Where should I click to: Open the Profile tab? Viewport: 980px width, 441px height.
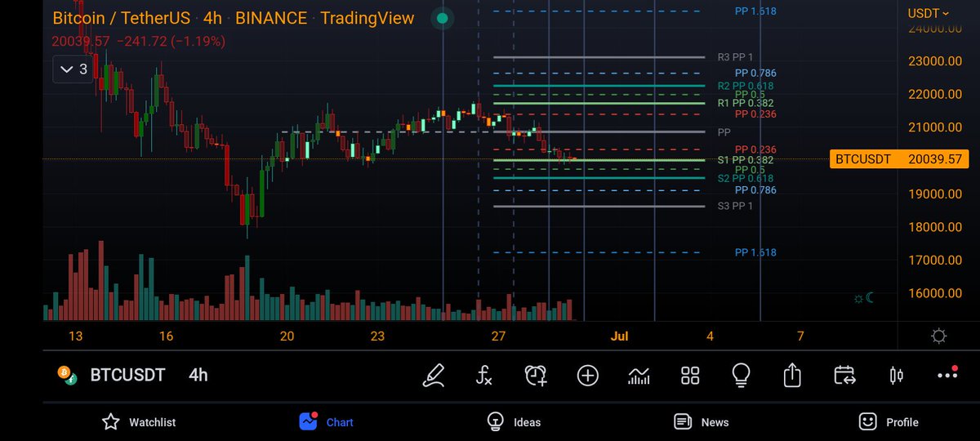click(x=889, y=421)
